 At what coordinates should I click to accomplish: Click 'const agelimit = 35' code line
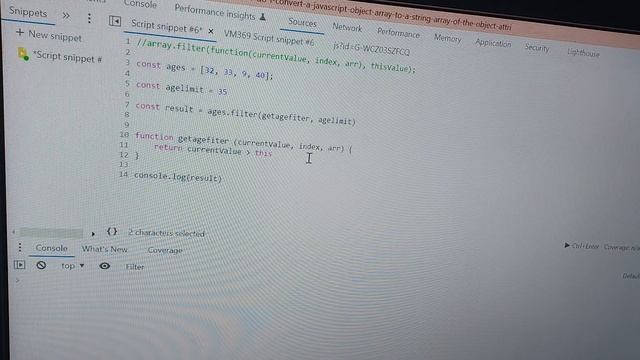tap(181, 88)
